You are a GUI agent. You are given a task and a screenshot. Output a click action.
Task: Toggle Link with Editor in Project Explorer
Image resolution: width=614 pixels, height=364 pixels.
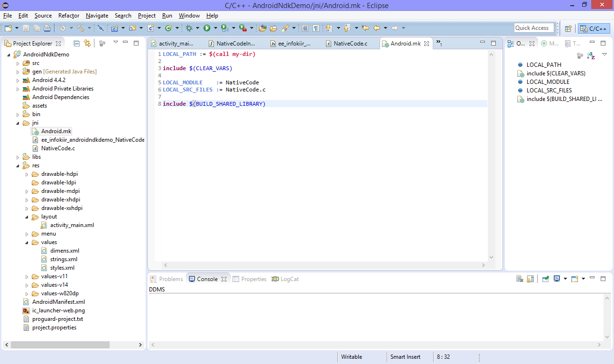coord(87,43)
